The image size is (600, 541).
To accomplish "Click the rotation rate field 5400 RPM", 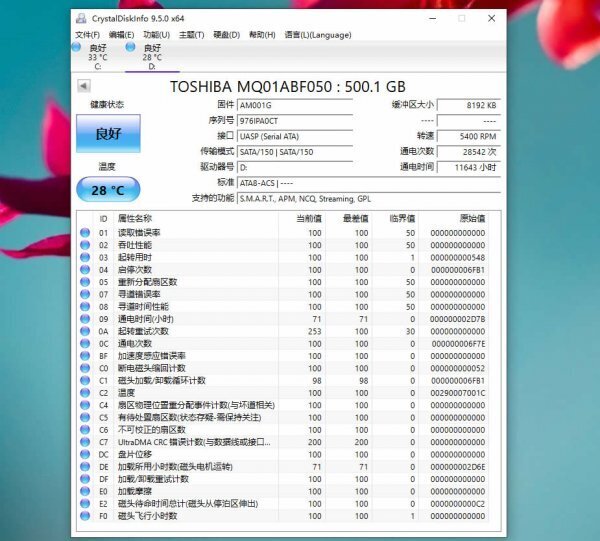I will 469,136.
